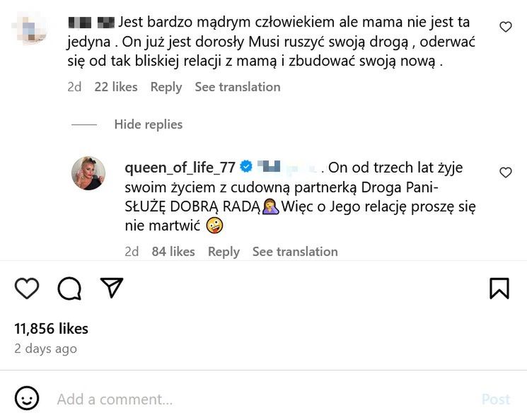Viewport: 527px width, 420px height.
Task: Reply to the top comment
Action: coord(166,87)
